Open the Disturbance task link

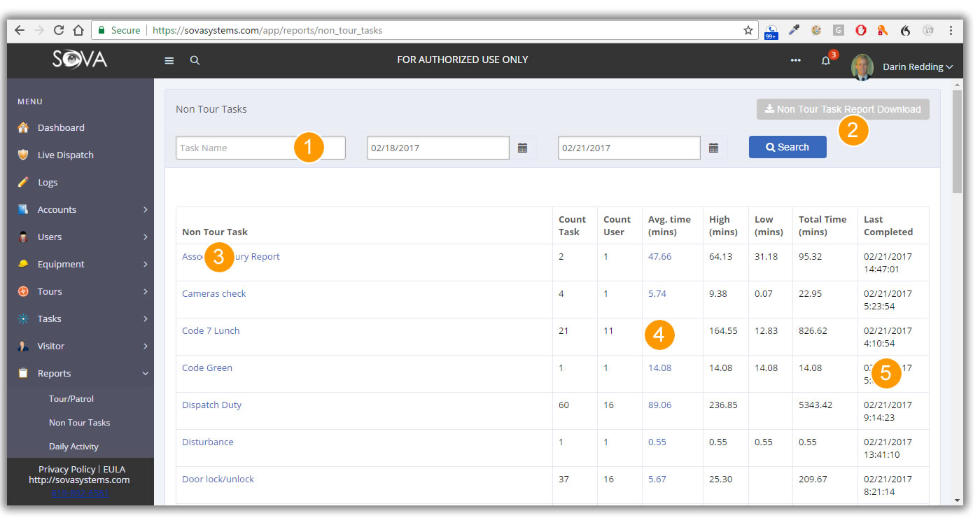click(208, 442)
